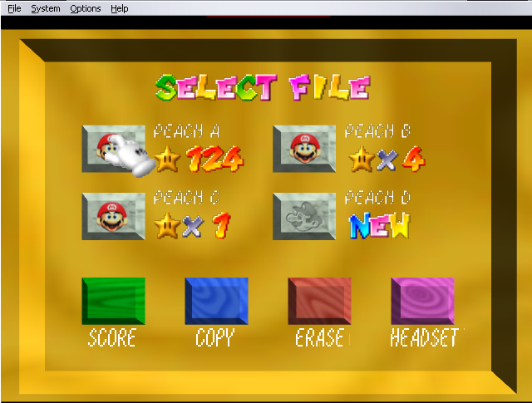
Task: Click the white glove cursor
Action: [129, 155]
